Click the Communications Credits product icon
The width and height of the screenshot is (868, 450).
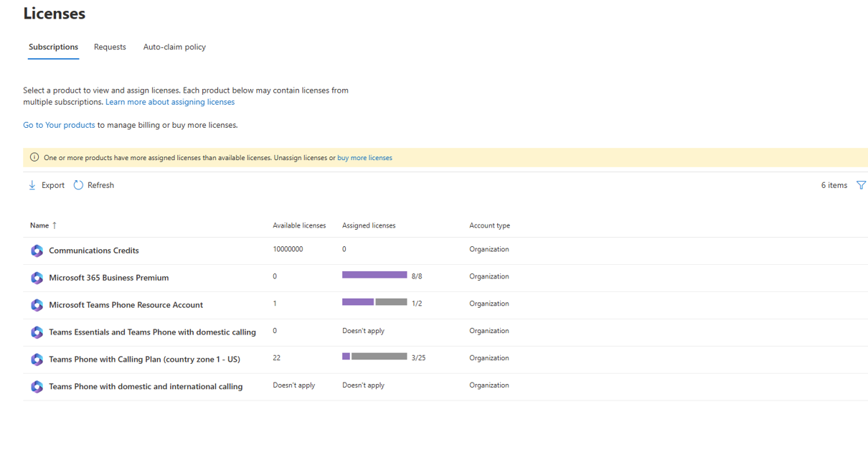[x=37, y=250]
